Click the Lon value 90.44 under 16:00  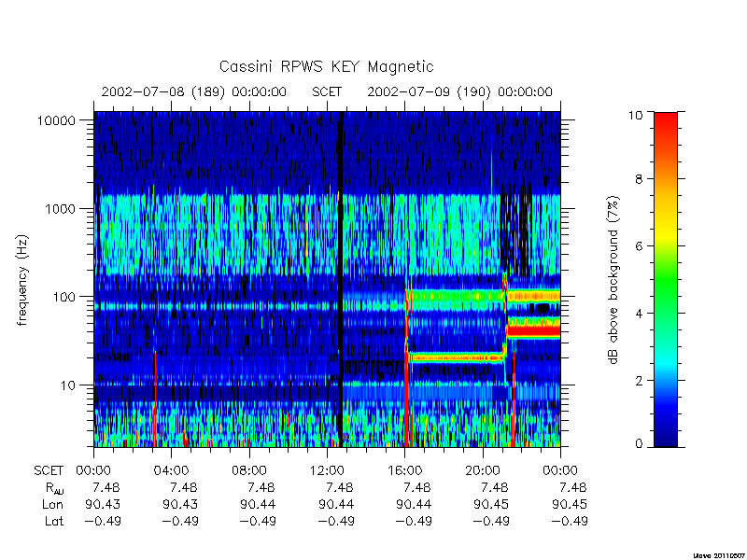414,504
